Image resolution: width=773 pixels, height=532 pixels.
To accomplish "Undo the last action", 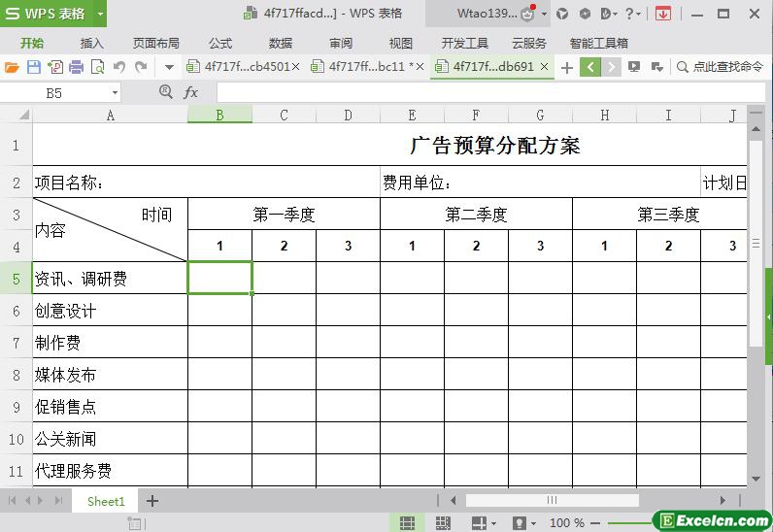I will point(119,67).
